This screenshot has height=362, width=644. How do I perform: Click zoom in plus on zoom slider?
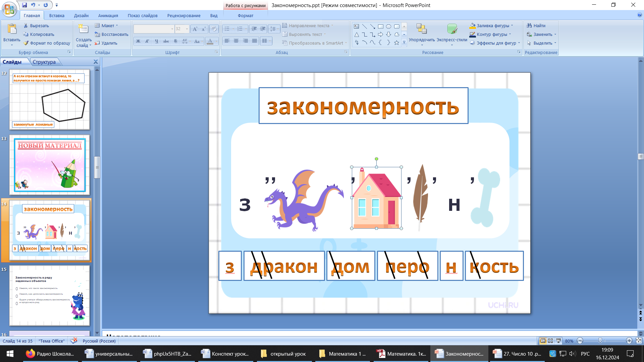[629, 341]
